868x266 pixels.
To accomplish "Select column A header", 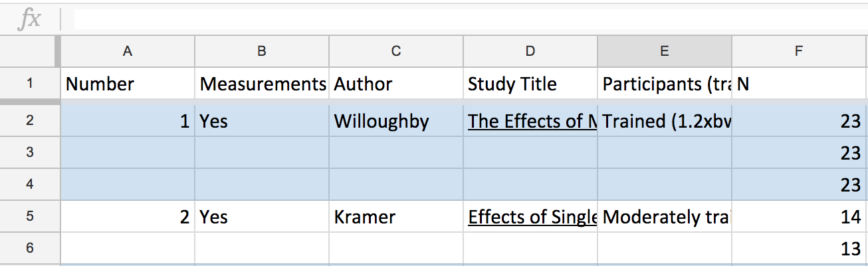I will pyautogui.click(x=128, y=51).
